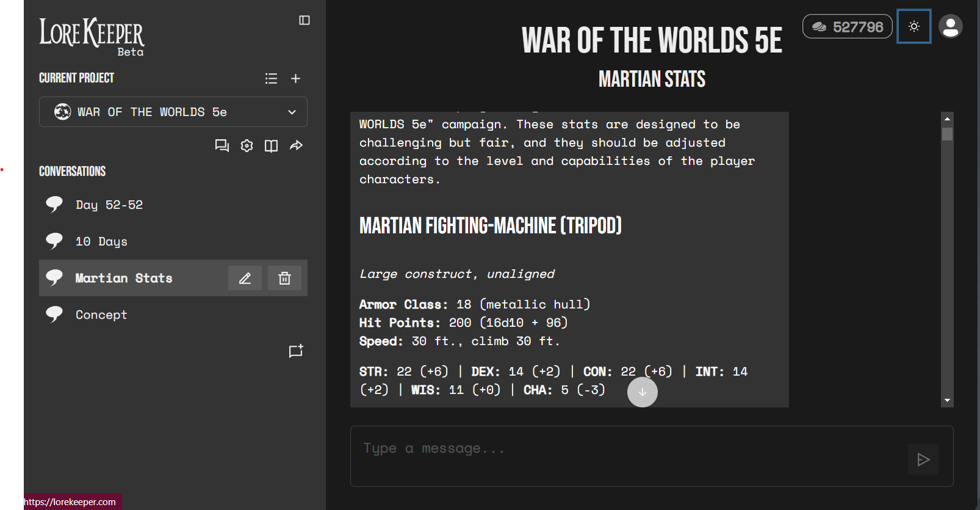This screenshot has width=980, height=510.
Task: Click the project conversations chat icon
Action: coord(222,145)
